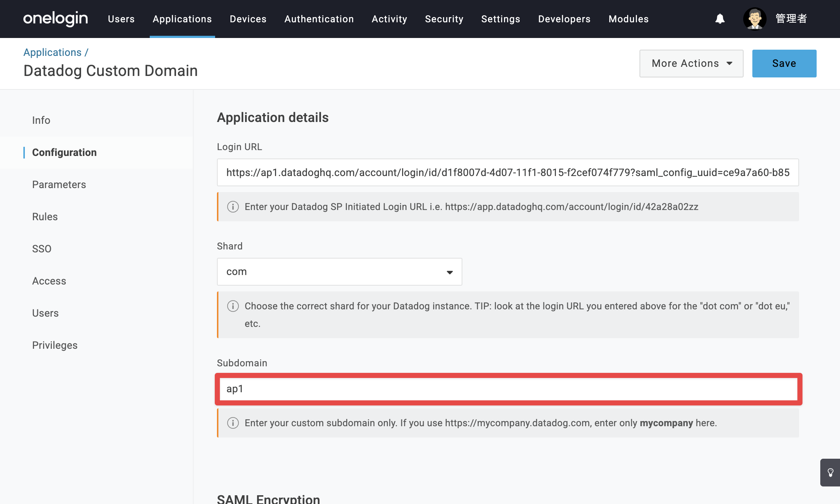Click the Login URL label
The width and height of the screenshot is (840, 504).
tap(240, 147)
